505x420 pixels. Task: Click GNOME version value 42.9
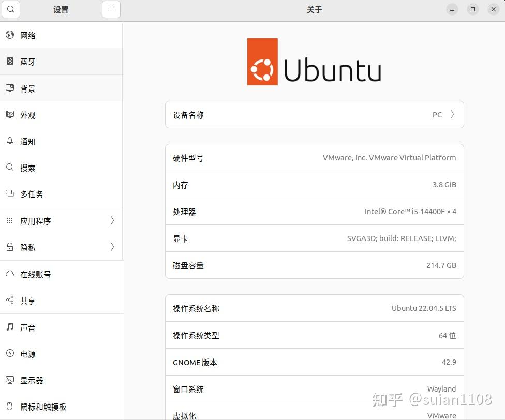pyautogui.click(x=449, y=362)
